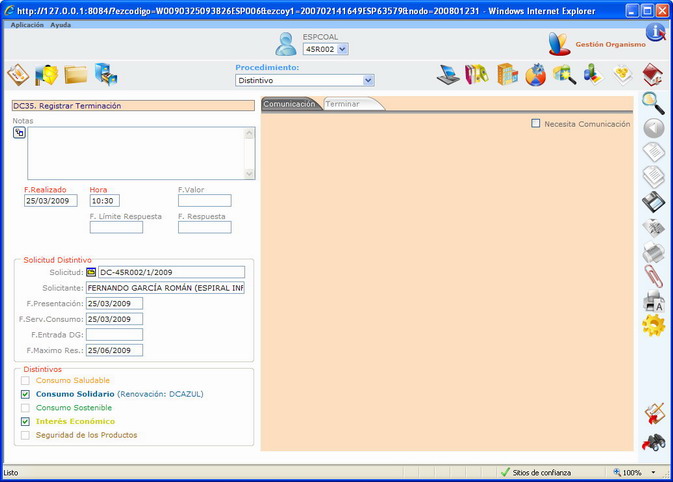Image resolution: width=673 pixels, height=482 pixels.
Task: Open the Procedimiento Distintivo dropdown
Action: (x=369, y=80)
